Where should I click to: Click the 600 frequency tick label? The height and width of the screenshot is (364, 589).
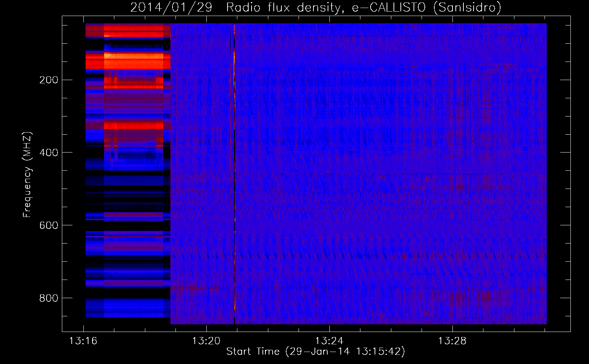pyautogui.click(x=49, y=225)
